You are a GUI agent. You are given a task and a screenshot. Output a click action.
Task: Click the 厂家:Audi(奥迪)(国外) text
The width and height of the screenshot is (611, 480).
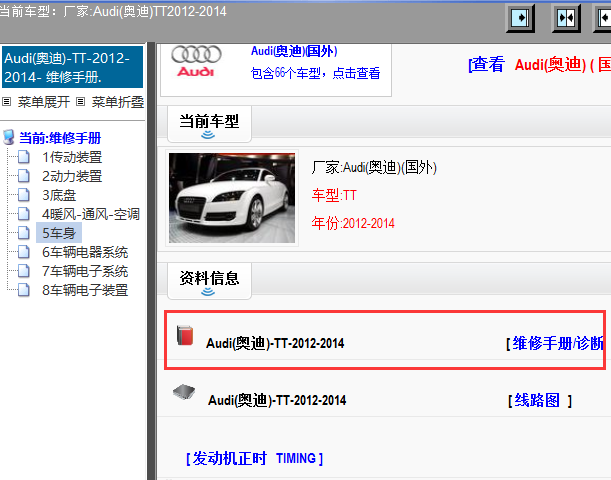(374, 168)
